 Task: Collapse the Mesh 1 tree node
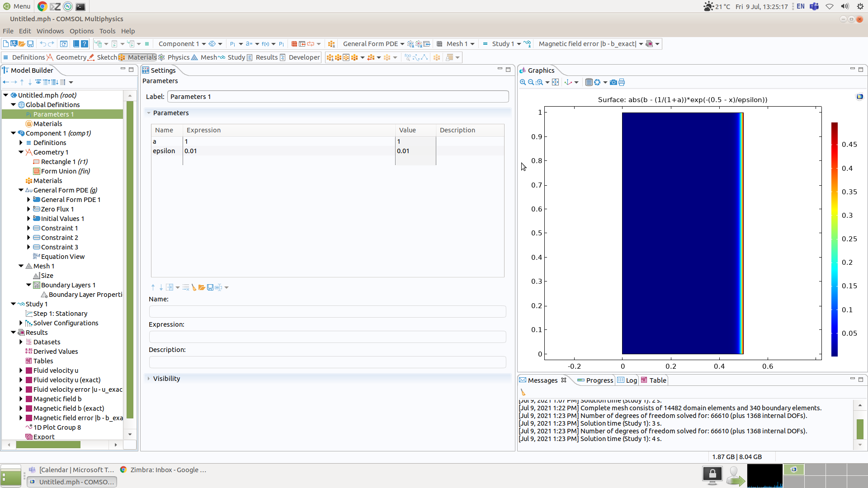(21, 266)
